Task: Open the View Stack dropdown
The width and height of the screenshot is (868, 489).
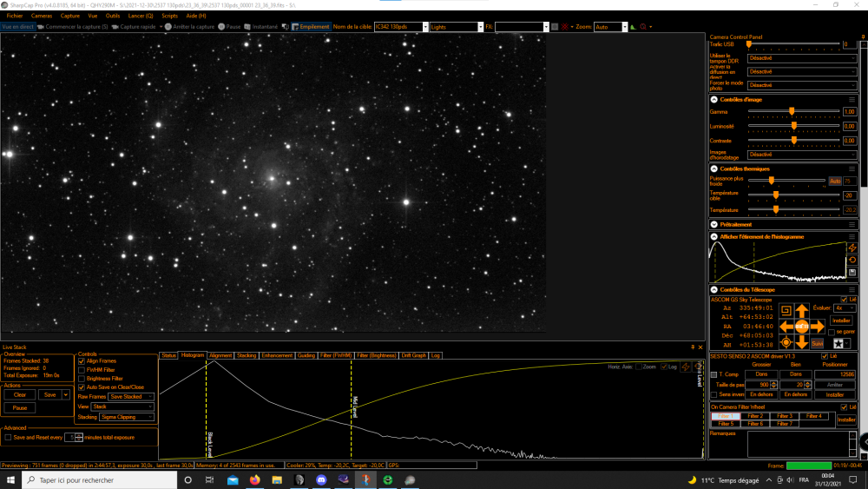Action: click(123, 406)
